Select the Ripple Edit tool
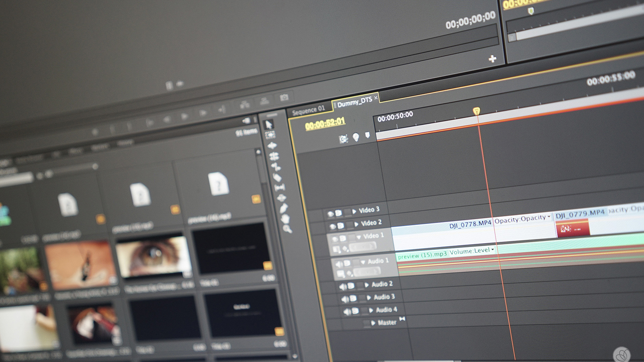This screenshot has width=644, height=362. tap(272, 146)
